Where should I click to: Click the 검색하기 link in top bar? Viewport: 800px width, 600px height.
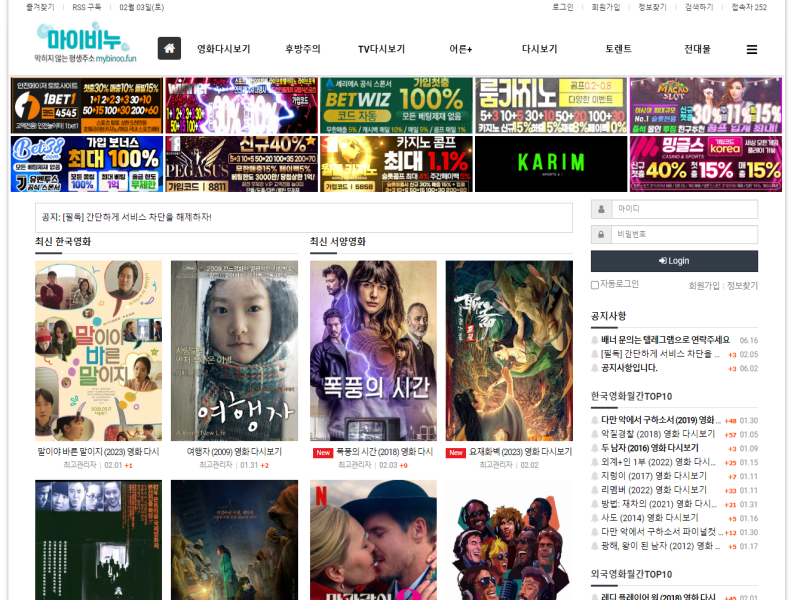[699, 7]
